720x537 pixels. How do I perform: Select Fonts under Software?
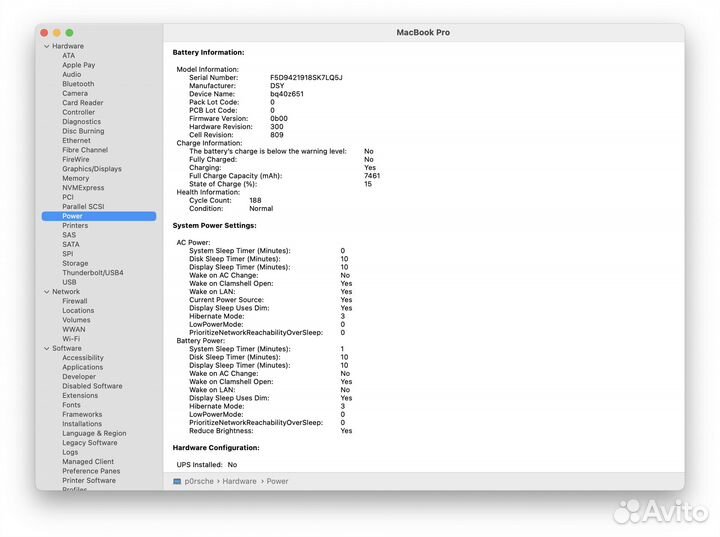71,405
